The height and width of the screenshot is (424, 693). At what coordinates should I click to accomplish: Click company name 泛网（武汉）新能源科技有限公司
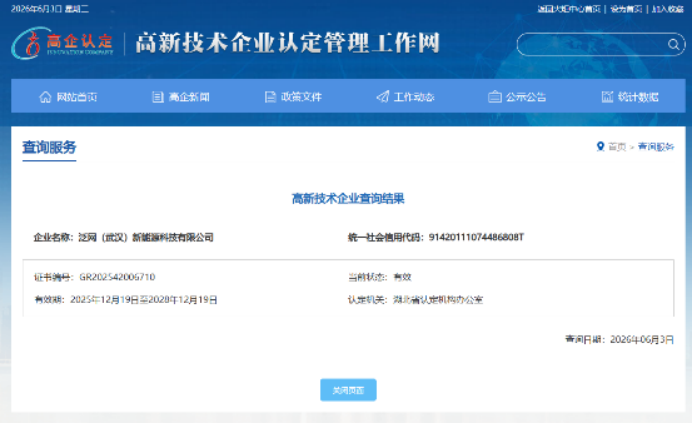(x=146, y=237)
